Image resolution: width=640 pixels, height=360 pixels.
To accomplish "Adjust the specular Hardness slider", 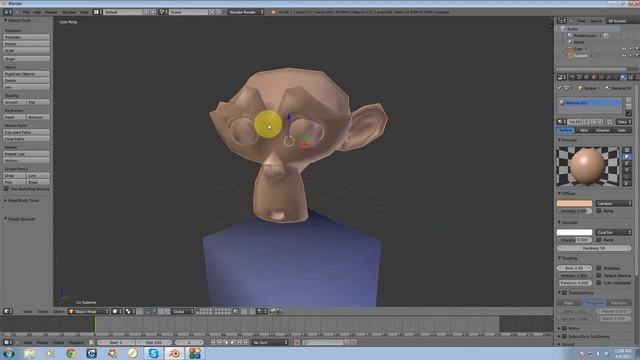I will (x=594, y=248).
